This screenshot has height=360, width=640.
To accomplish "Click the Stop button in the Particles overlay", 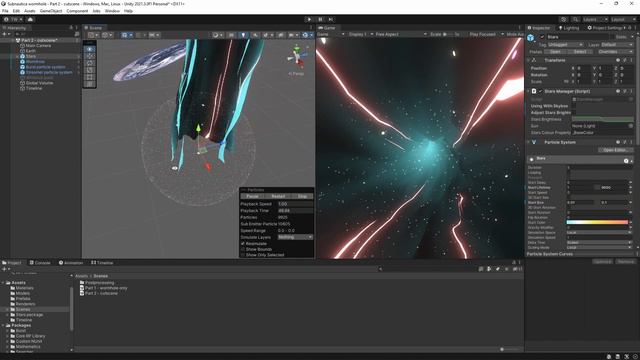I will [x=302, y=196].
